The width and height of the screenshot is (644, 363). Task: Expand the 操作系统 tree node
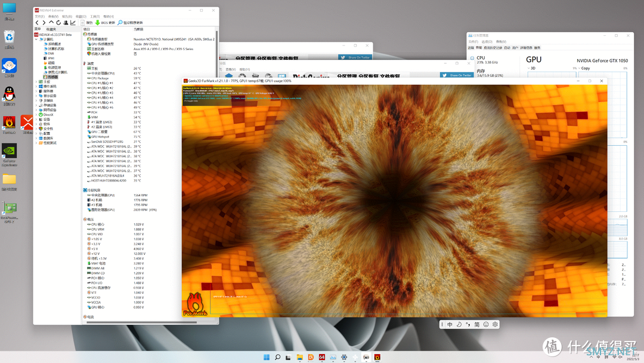pos(36,87)
